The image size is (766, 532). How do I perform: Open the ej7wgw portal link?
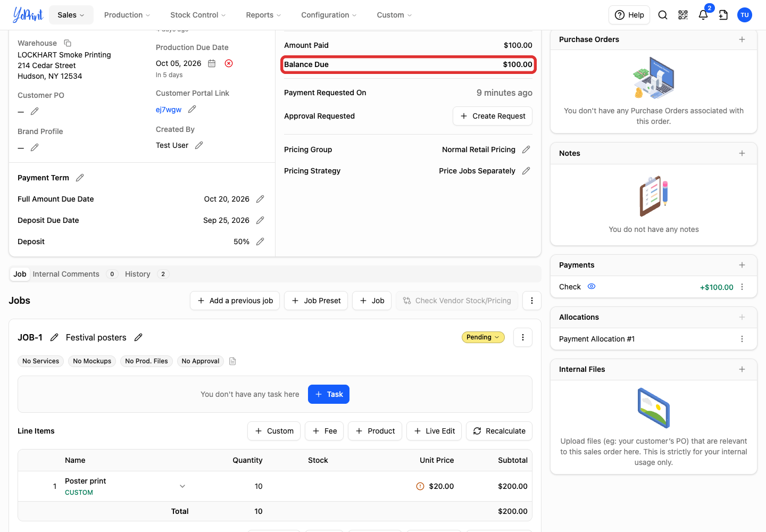(x=169, y=110)
